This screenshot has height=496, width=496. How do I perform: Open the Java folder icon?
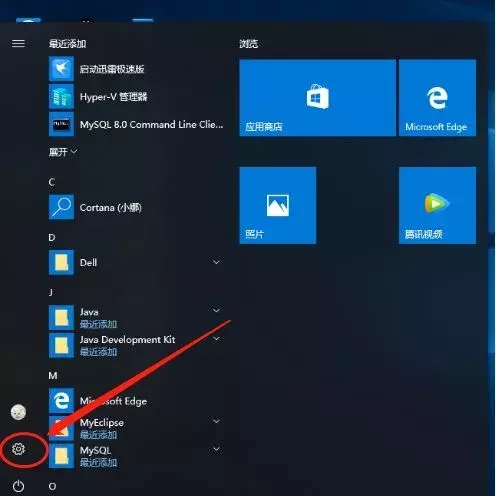tap(61, 317)
